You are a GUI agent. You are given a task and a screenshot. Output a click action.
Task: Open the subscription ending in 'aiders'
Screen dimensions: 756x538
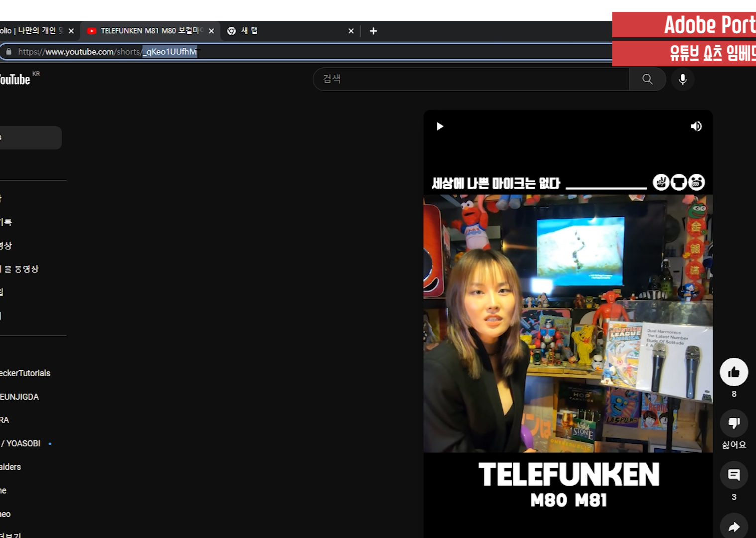tap(10, 467)
